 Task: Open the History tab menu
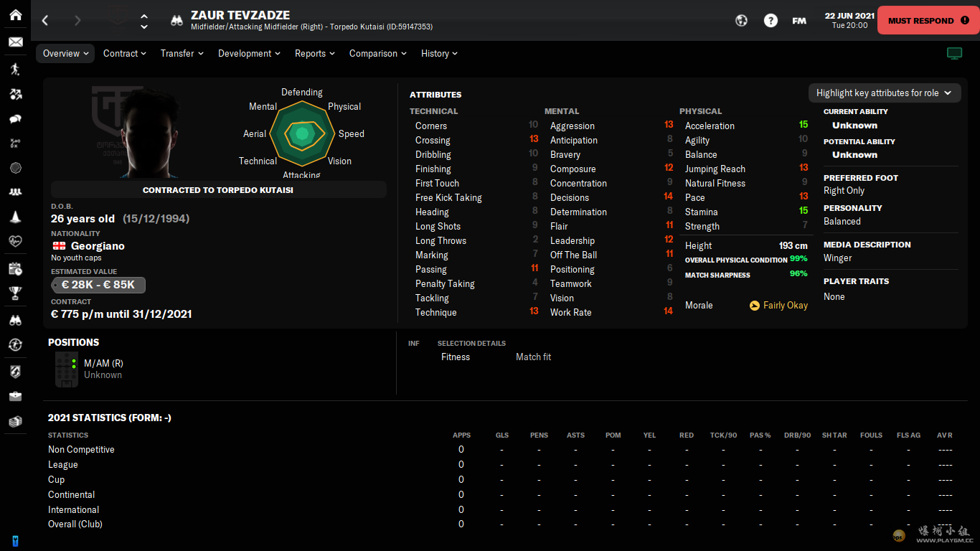point(439,54)
